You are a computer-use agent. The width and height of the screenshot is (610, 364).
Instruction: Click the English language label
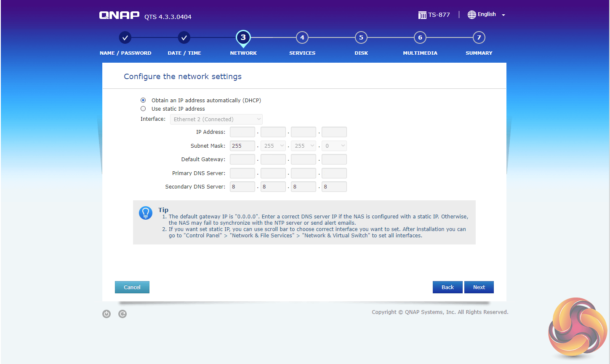click(487, 14)
